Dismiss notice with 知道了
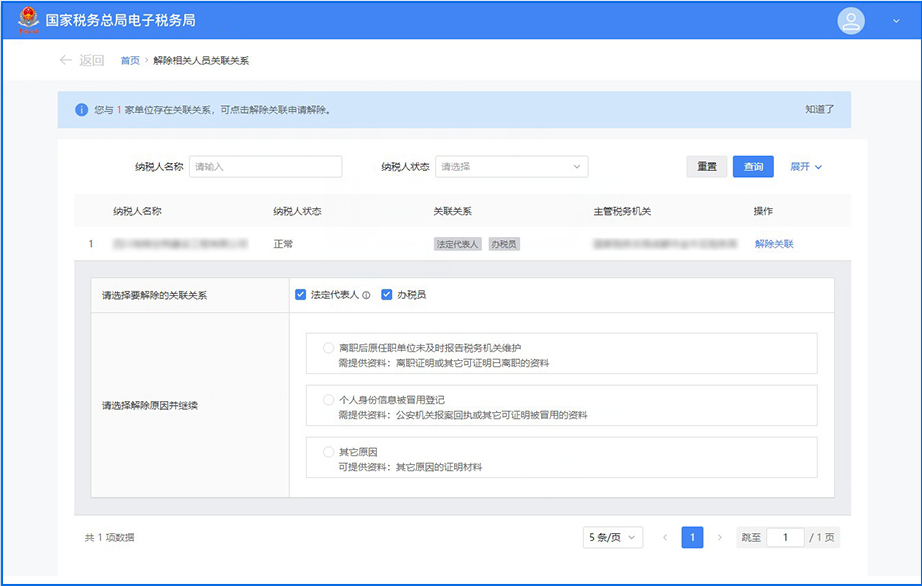This screenshot has height=586, width=922. coord(819,110)
